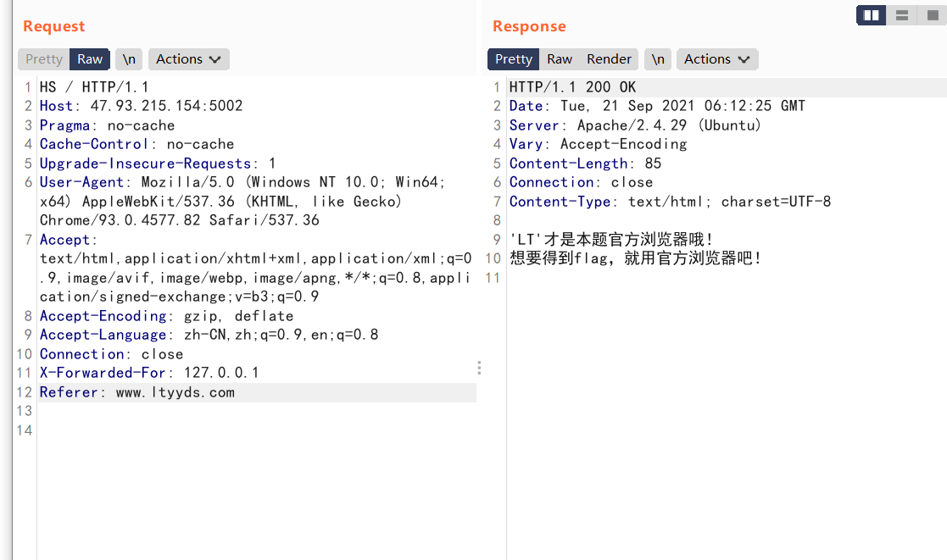Screen dimensions: 947x560
Task: Expand the chevron on Request Actions button
Action: coord(214,59)
